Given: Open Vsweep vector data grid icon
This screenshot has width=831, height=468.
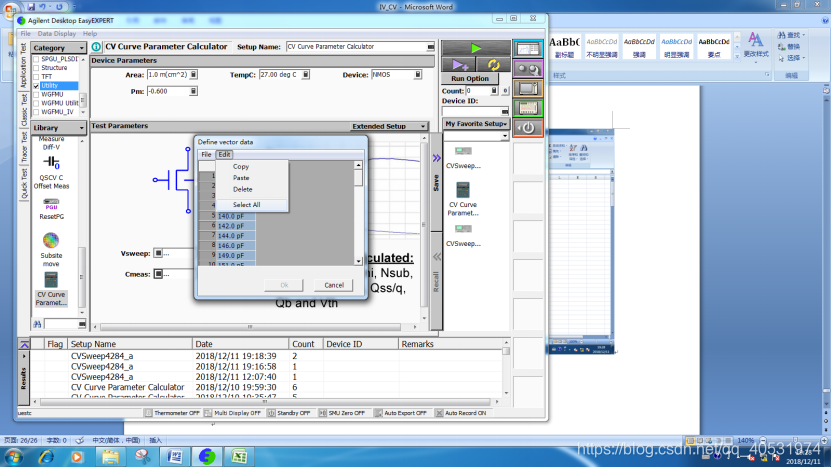Looking at the screenshot, I should [x=158, y=253].
